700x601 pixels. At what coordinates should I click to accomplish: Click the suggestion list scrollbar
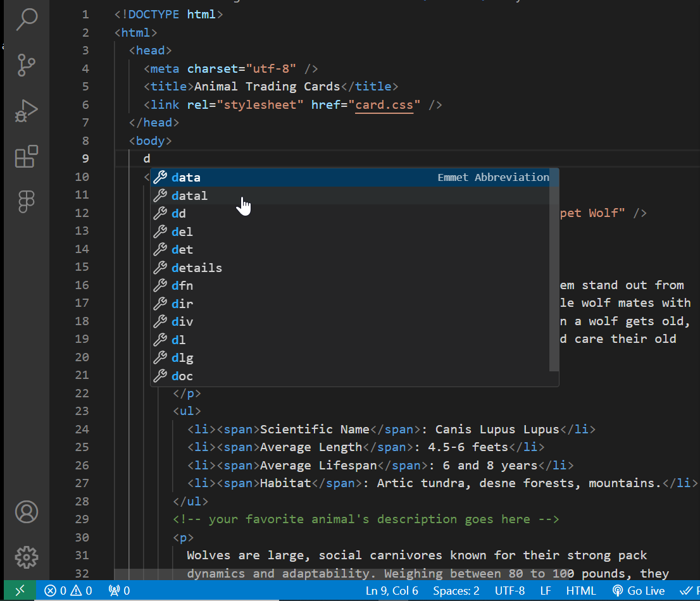(x=554, y=270)
